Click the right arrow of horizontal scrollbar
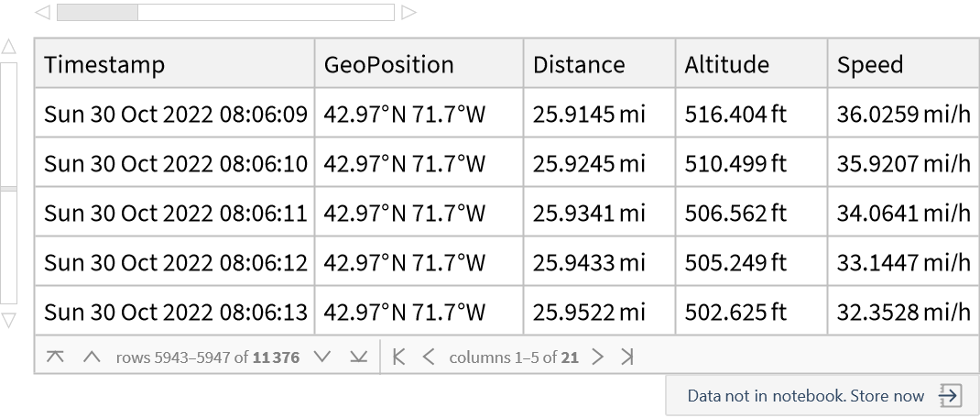 (408, 13)
